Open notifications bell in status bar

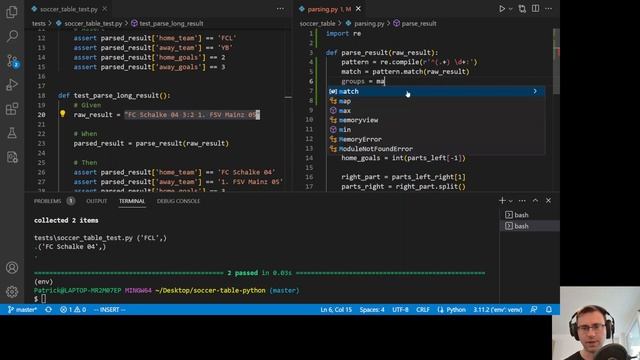pos(549,309)
